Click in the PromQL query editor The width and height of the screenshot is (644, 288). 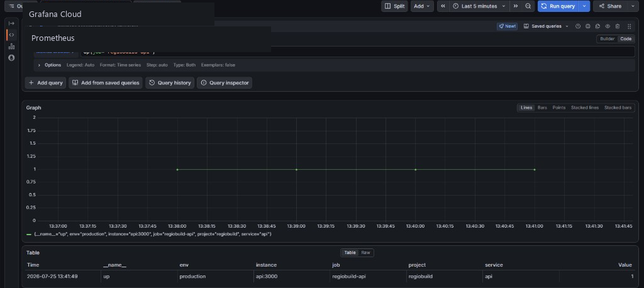[357, 52]
